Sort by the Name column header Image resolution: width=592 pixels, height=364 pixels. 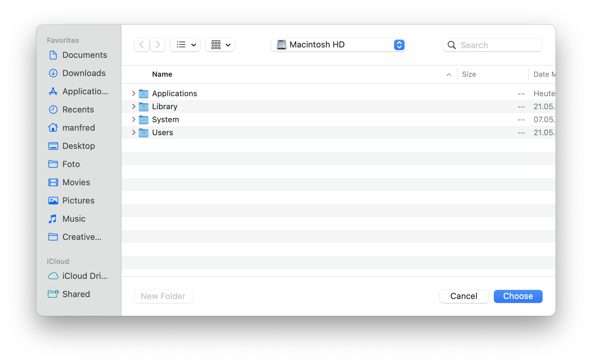(162, 74)
